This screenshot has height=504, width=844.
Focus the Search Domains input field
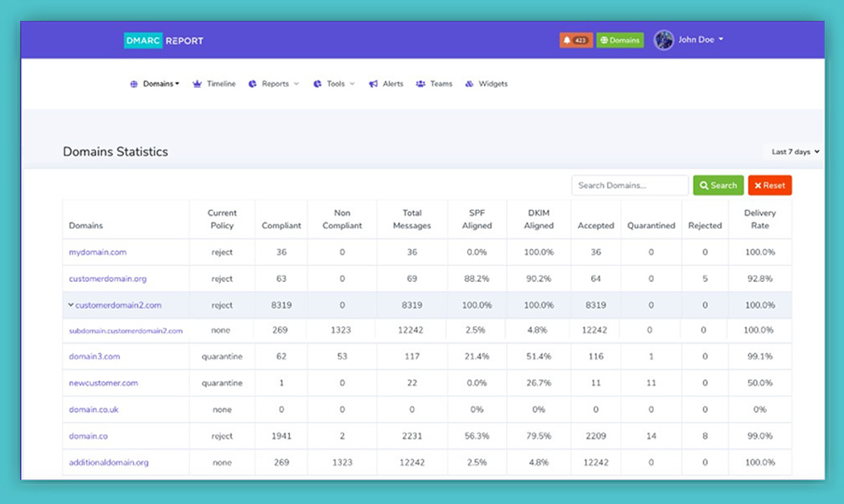point(630,185)
